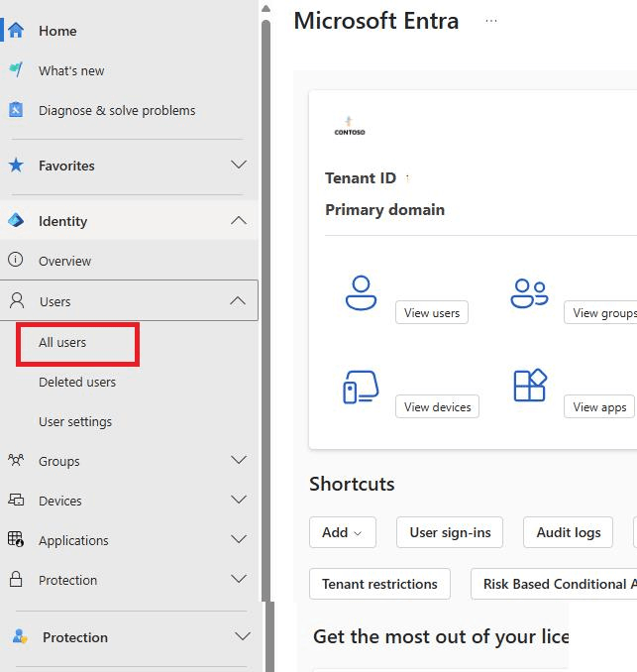Click the Microsoft Entra page title
Screen dimensions: 637x672
click(376, 21)
